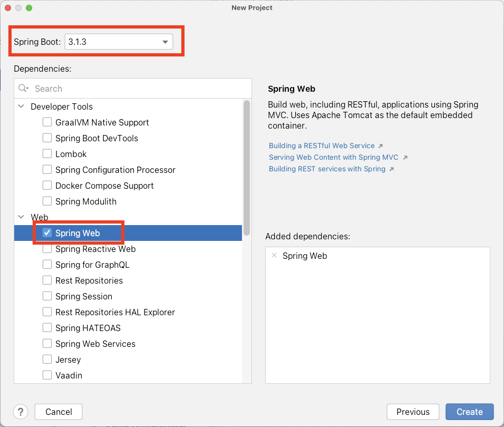Select the Developer Tools group label

[62, 106]
